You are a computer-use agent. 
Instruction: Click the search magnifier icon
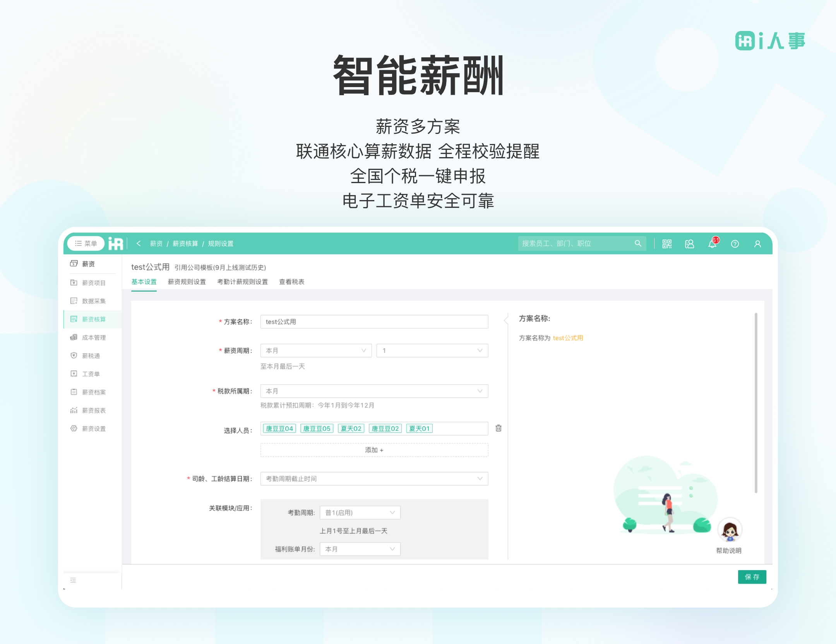coord(638,243)
